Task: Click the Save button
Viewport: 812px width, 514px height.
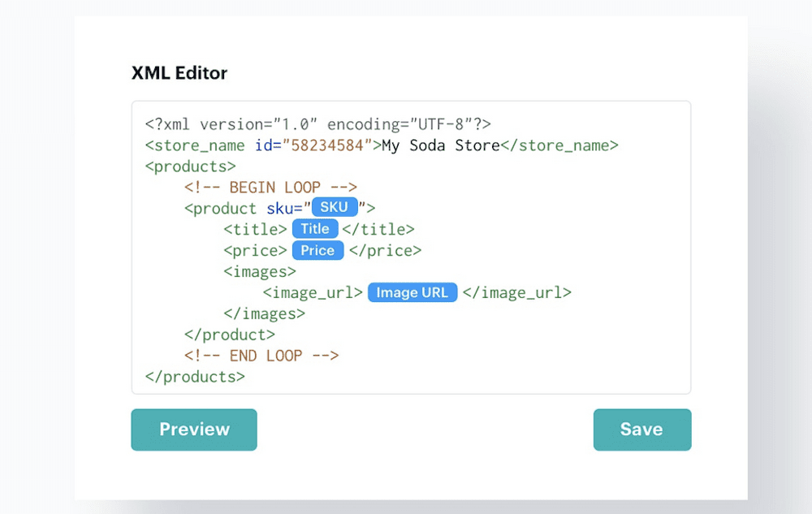Action: [641, 430]
